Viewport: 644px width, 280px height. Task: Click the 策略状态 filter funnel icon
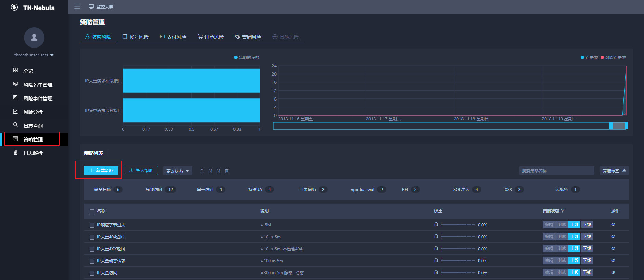tap(563, 211)
